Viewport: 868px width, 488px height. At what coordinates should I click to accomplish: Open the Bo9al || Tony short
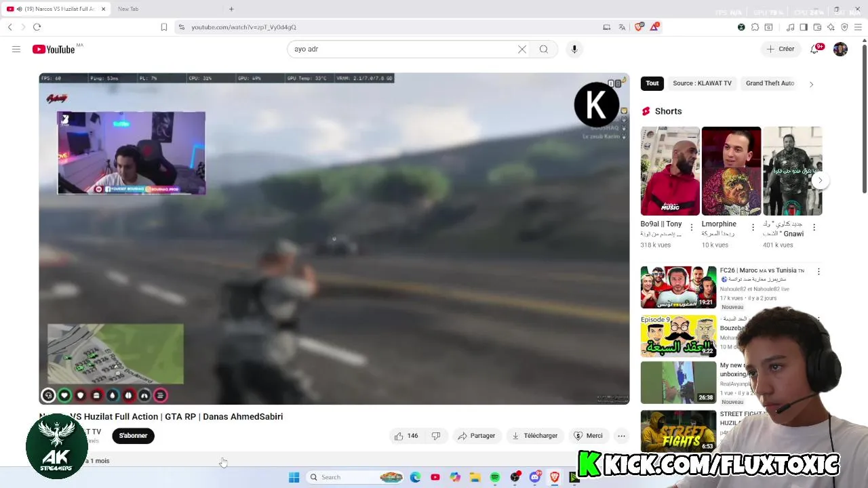pos(670,171)
